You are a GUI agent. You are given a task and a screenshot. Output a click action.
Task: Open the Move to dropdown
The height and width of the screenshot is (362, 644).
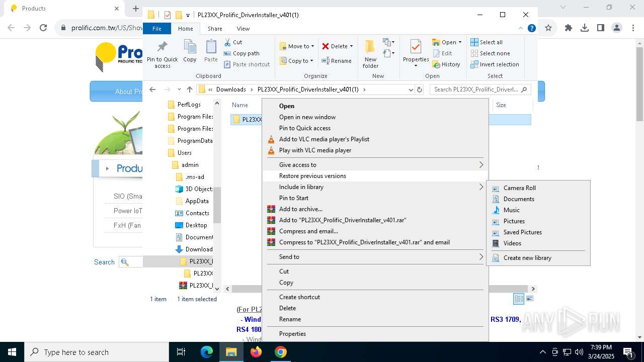tap(297, 46)
